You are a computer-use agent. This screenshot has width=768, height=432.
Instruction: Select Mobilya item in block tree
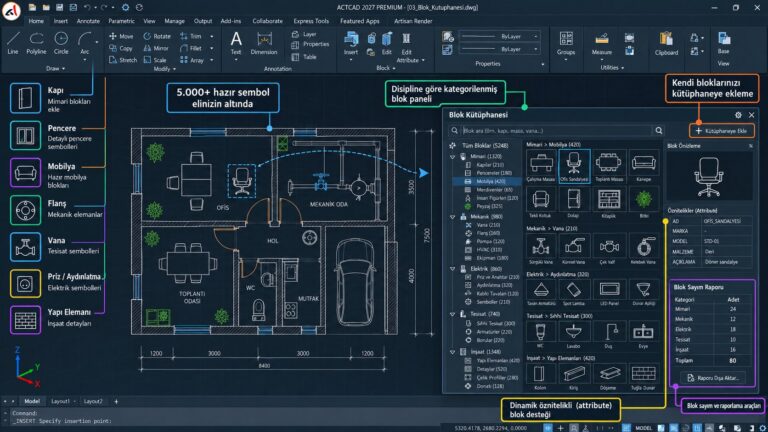pyautogui.click(x=485, y=181)
